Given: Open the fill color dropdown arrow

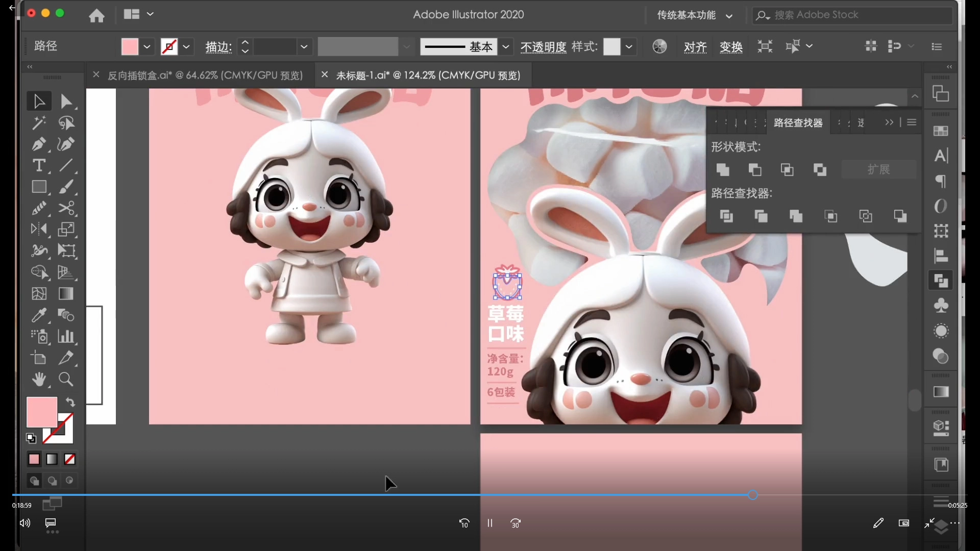Looking at the screenshot, I should coord(147,47).
